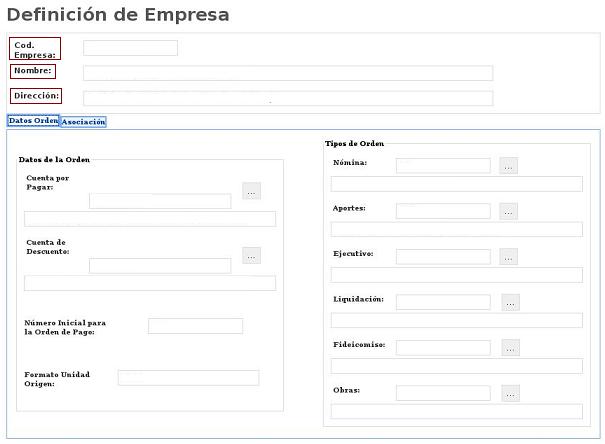This screenshot has width=605, height=444.
Task: Focus the Cuenta de Descuento code field
Action: click(160, 266)
